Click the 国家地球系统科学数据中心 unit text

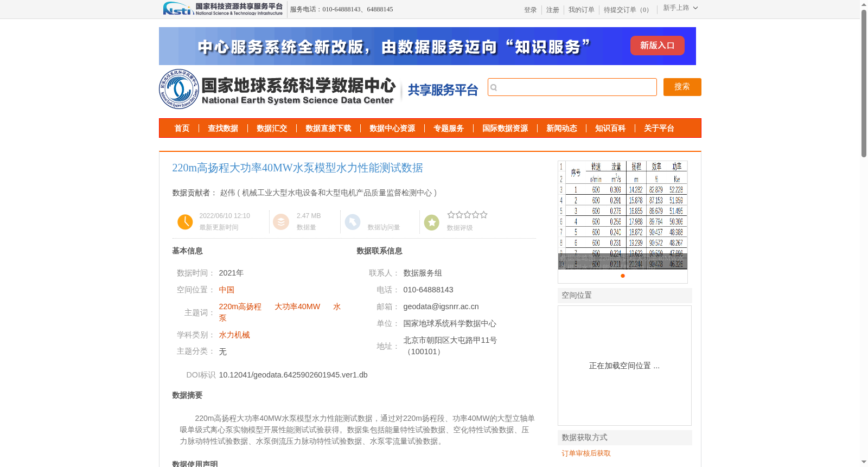[450, 324]
